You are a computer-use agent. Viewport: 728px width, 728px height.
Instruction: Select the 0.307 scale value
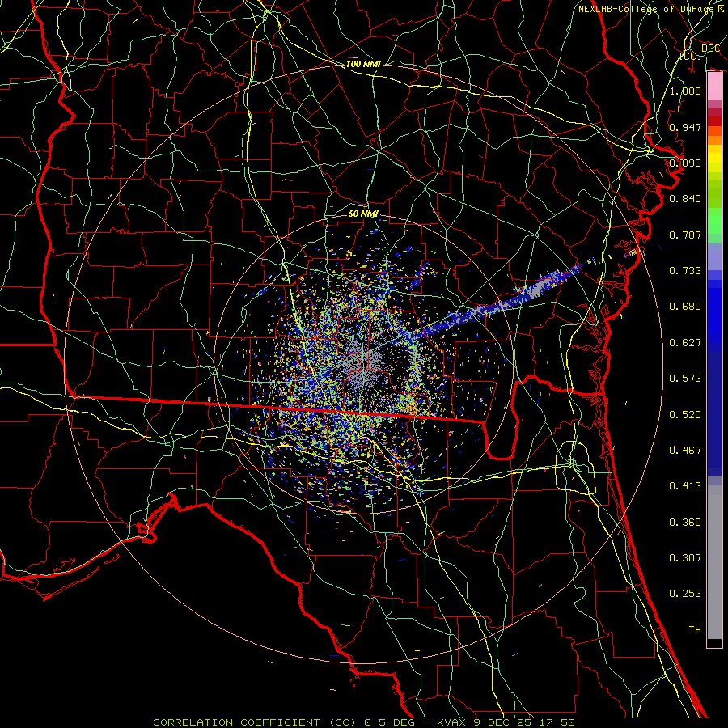tap(685, 558)
